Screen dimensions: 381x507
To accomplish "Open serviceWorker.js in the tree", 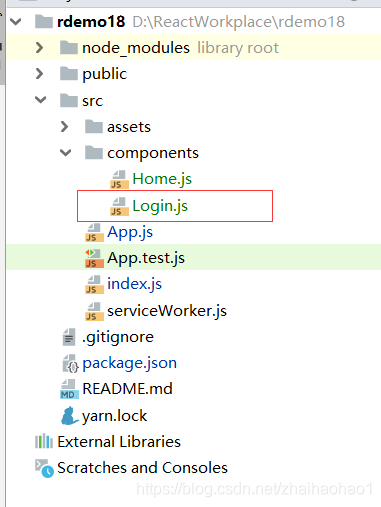I will 167,311.
